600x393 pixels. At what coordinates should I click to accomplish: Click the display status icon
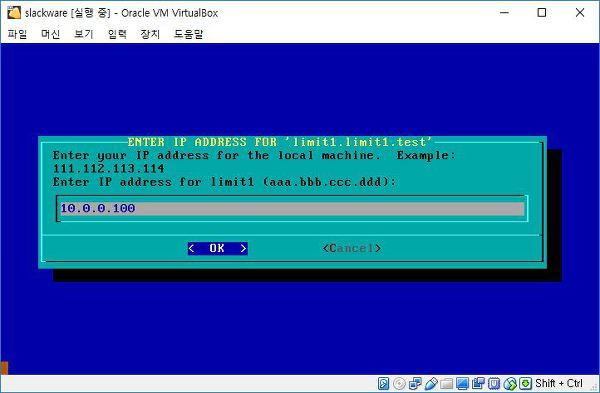click(x=462, y=383)
